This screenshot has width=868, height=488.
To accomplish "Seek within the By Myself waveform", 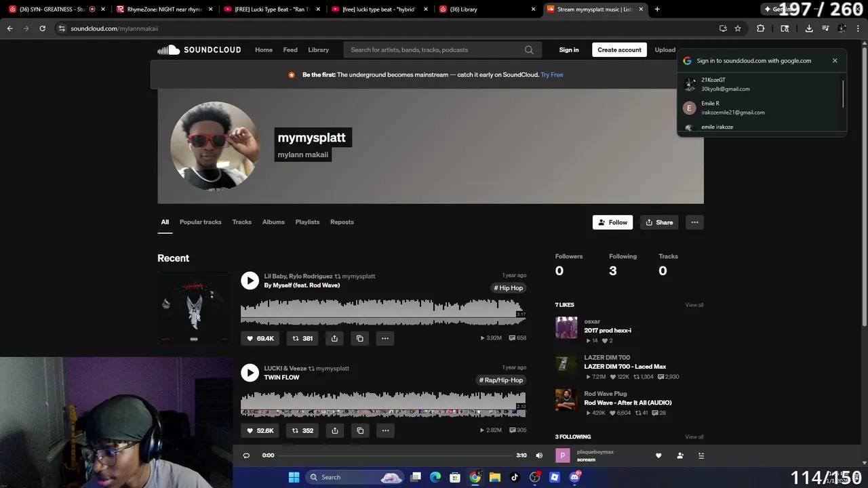I will (x=383, y=312).
